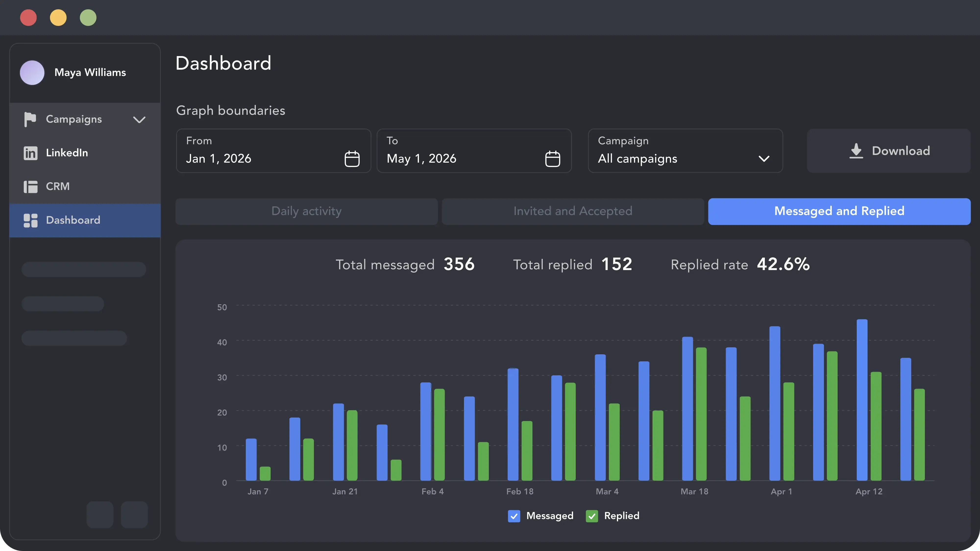Viewport: 980px width, 551px height.
Task: Click the Download button
Action: point(889,151)
